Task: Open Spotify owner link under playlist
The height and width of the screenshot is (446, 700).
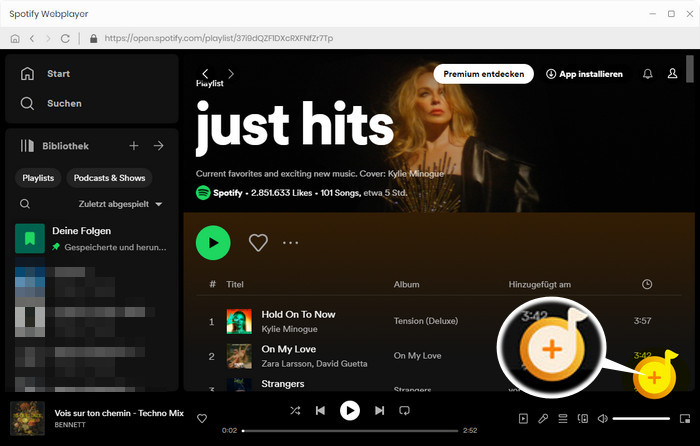Action: pos(228,193)
